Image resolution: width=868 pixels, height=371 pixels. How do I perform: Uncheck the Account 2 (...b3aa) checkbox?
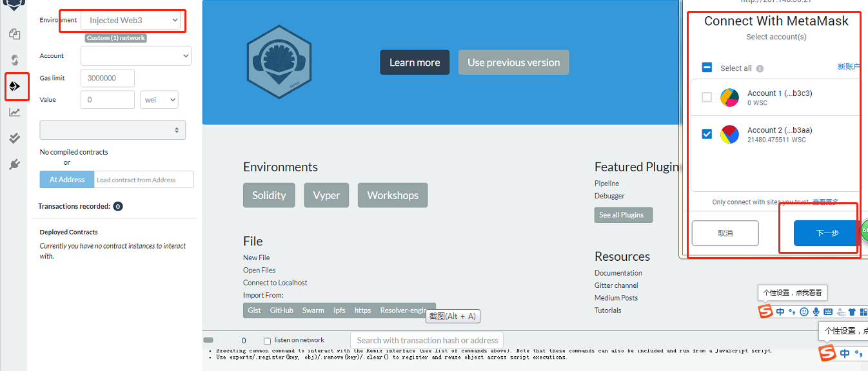[x=707, y=134]
